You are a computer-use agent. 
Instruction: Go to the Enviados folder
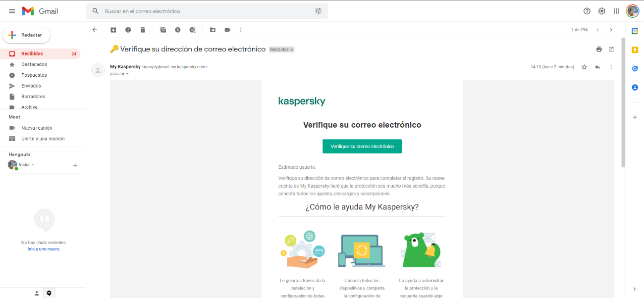click(x=31, y=86)
